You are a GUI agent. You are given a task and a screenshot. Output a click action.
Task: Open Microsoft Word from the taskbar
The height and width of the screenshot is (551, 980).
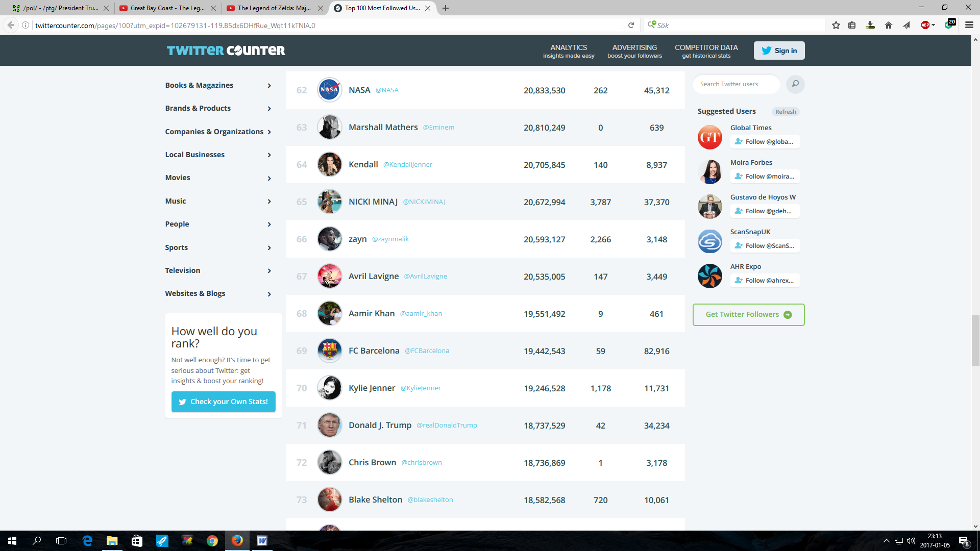[262, 541]
